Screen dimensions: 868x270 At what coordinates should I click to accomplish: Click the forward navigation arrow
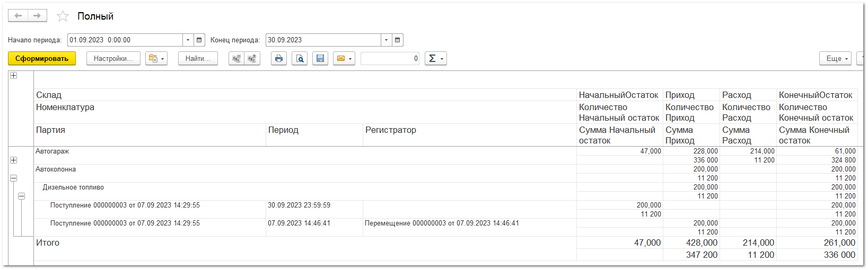37,16
